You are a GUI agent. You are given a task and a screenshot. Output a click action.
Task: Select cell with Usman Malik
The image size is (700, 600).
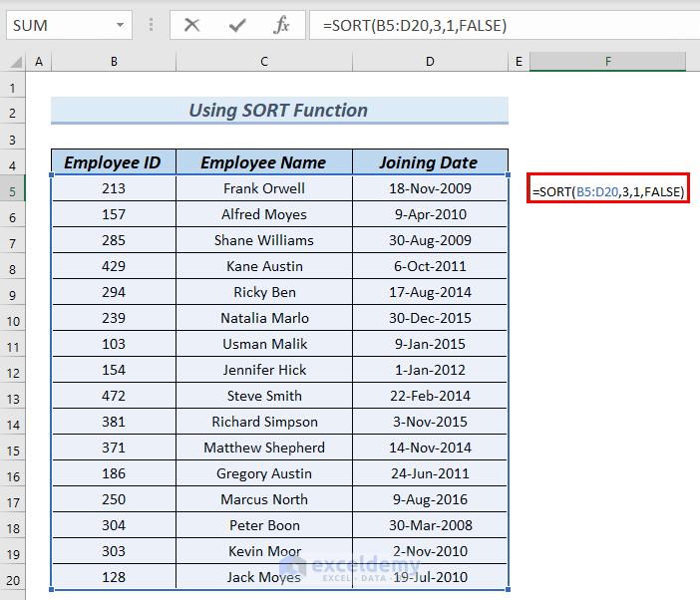[x=264, y=344]
